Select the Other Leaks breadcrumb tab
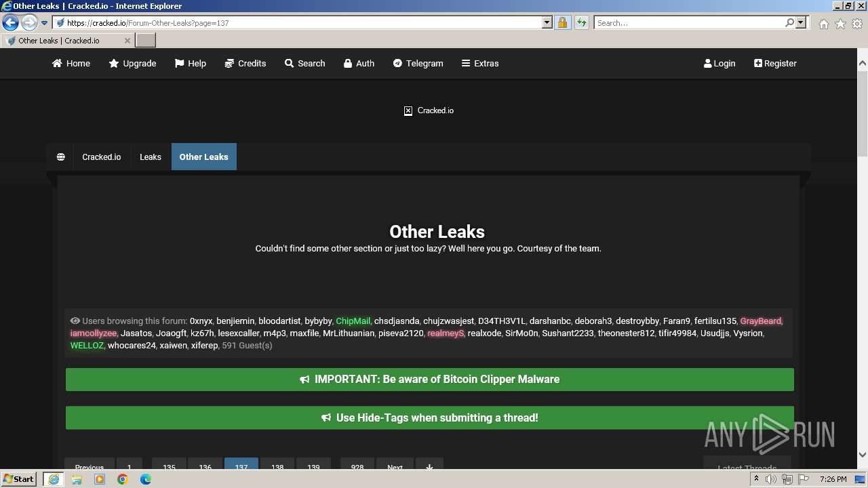Viewport: 868px width, 488px height. (x=203, y=157)
